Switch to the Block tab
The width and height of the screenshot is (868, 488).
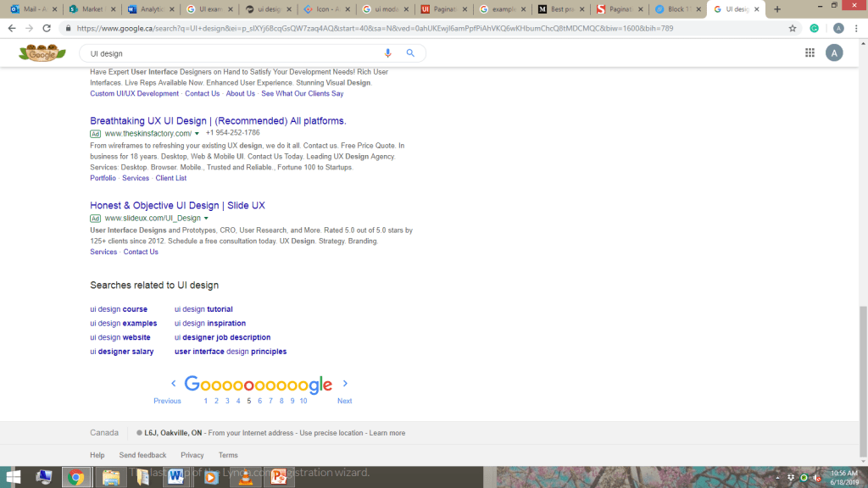[x=677, y=8]
